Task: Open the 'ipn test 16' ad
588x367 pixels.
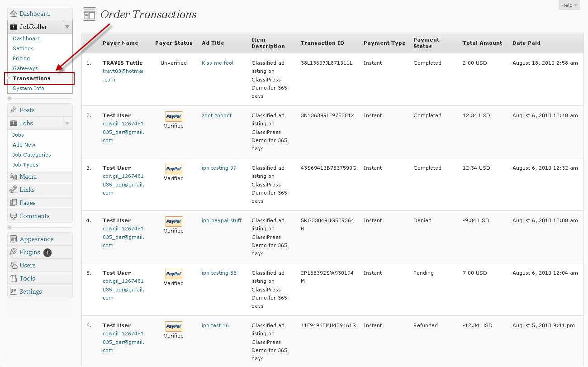Action: click(215, 325)
